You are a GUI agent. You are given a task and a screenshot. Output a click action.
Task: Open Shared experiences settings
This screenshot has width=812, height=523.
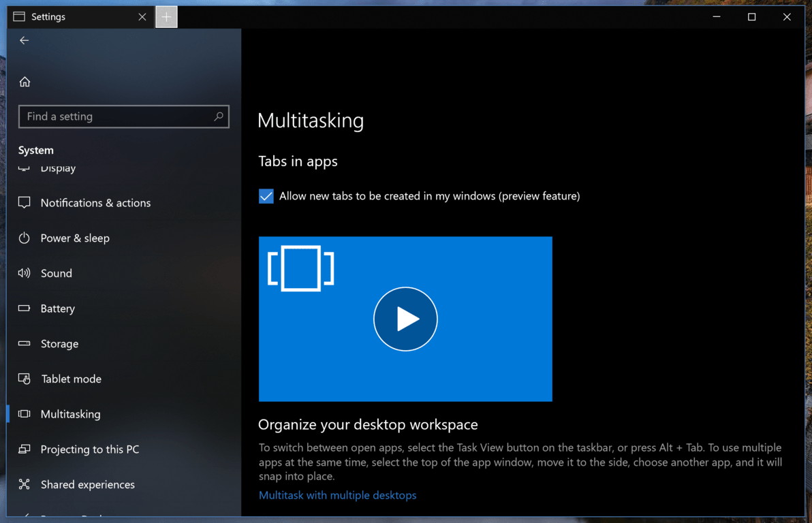tap(124, 484)
